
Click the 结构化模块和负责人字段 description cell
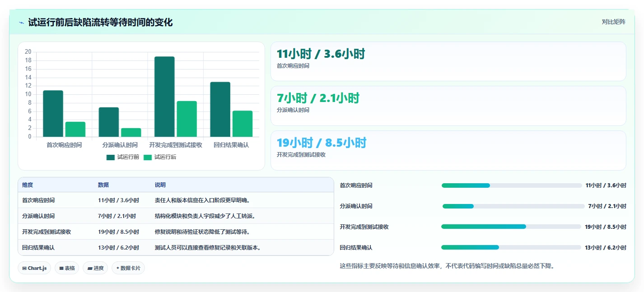tap(205, 216)
